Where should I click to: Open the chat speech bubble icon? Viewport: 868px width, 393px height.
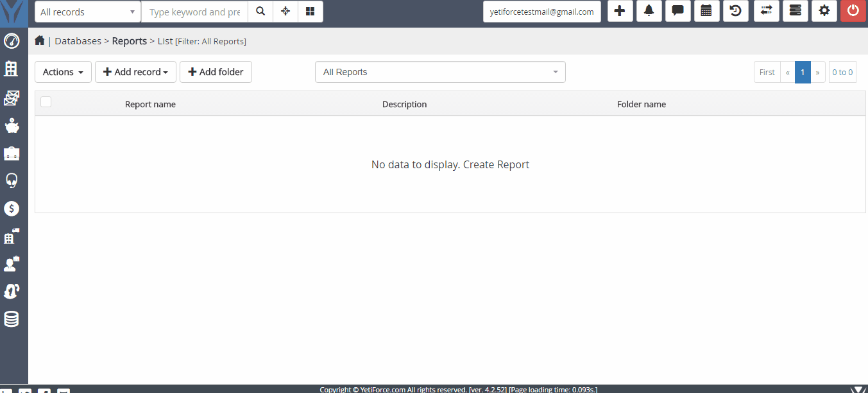click(677, 11)
